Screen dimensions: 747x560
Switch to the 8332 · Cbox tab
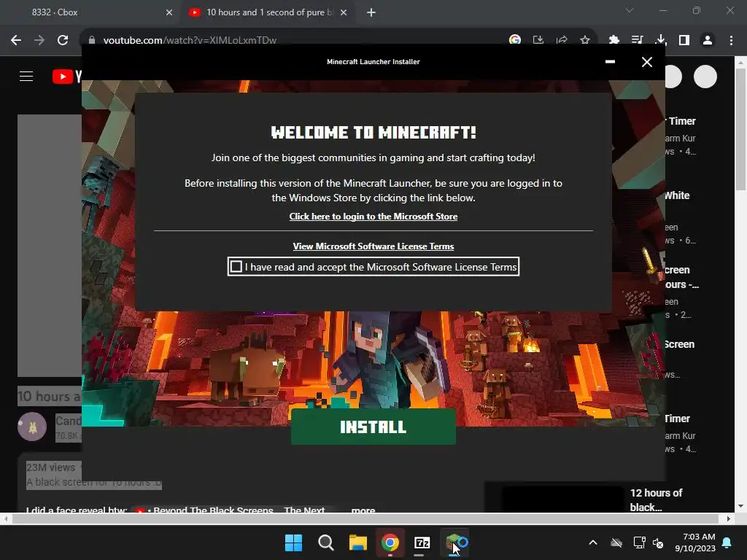[90, 12]
